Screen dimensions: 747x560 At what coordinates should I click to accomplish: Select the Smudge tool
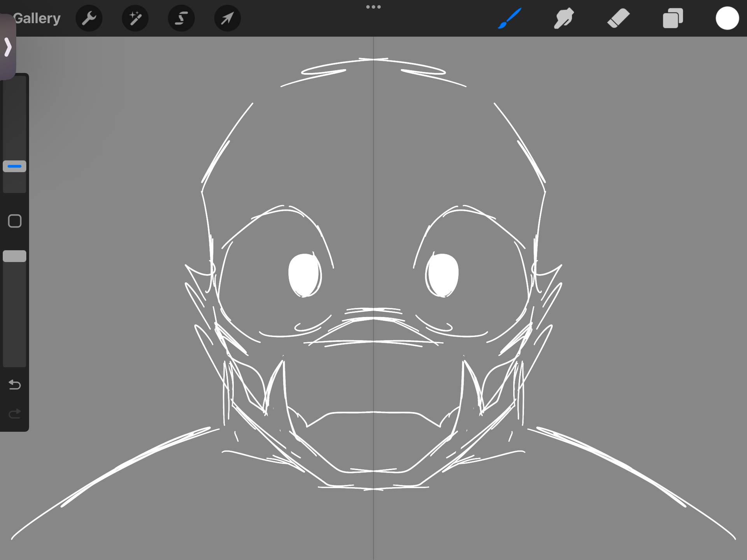coord(564,18)
